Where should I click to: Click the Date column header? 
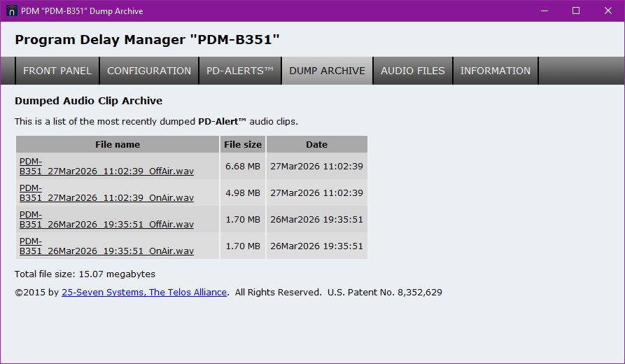click(316, 145)
